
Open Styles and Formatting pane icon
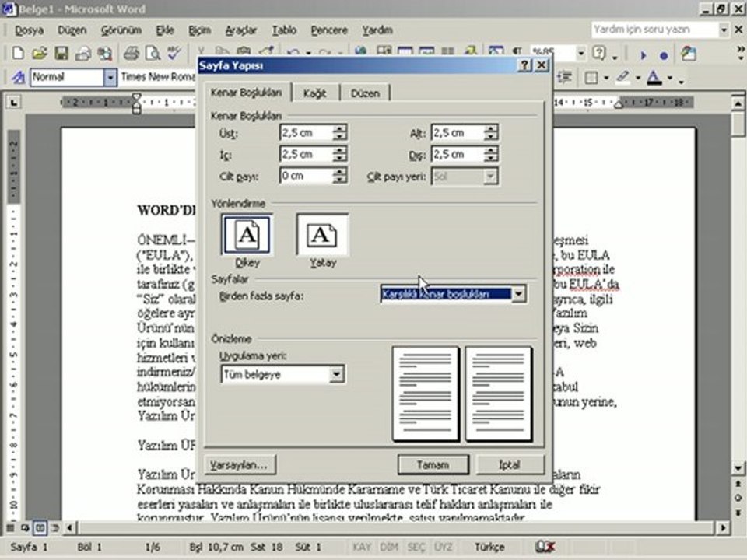tap(18, 77)
